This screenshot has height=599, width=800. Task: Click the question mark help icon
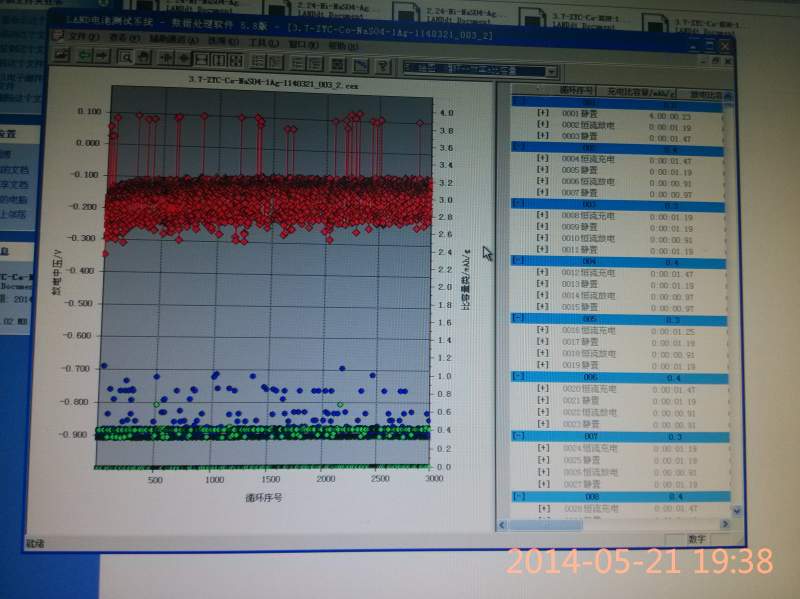[383, 65]
